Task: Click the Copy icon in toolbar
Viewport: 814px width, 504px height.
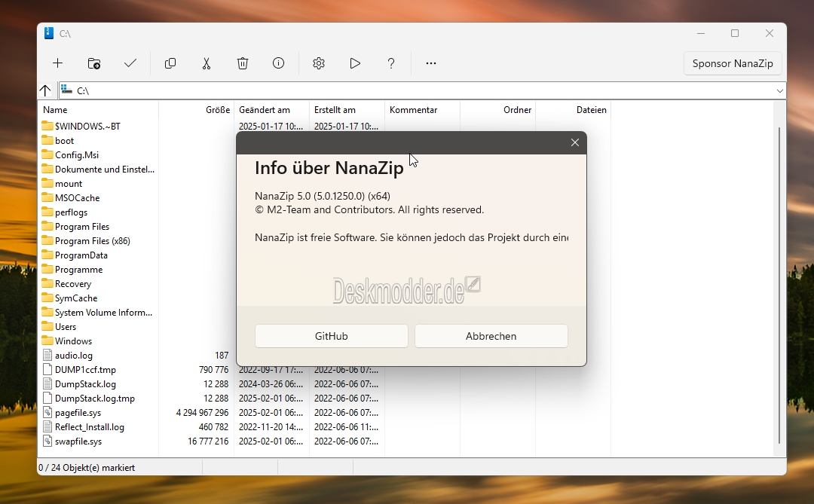Action: tap(170, 63)
